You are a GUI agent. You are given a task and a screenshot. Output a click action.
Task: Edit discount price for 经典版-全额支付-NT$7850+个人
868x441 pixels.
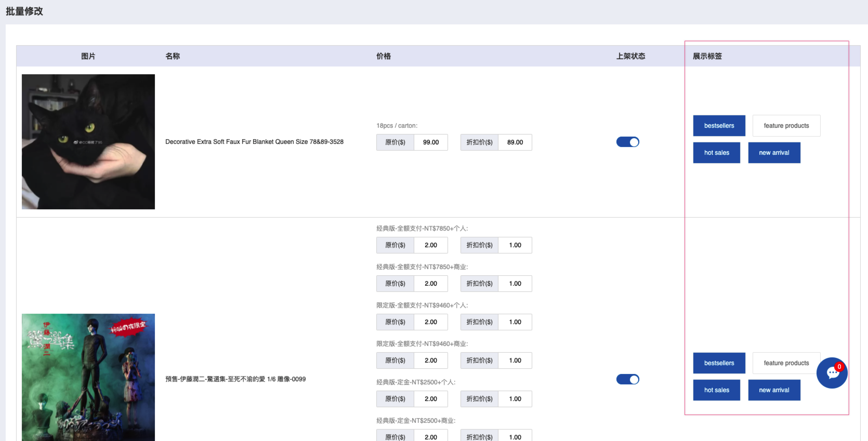click(x=515, y=245)
